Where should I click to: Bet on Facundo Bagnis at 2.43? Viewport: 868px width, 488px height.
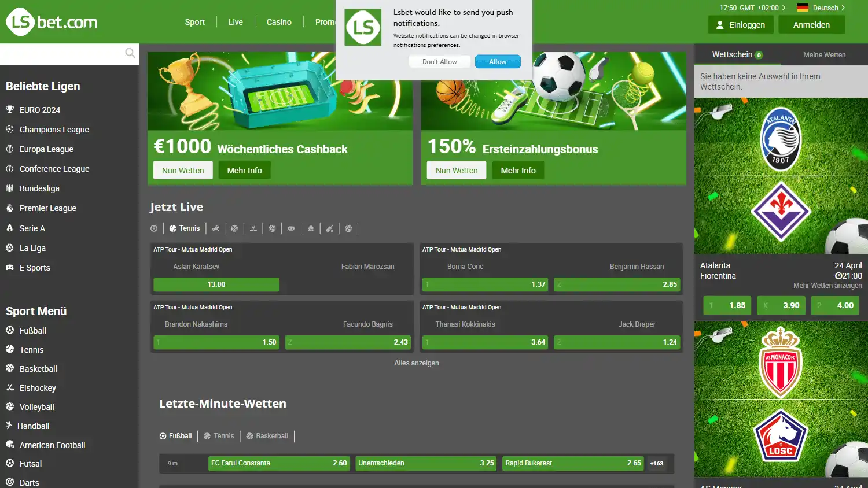[348, 342]
